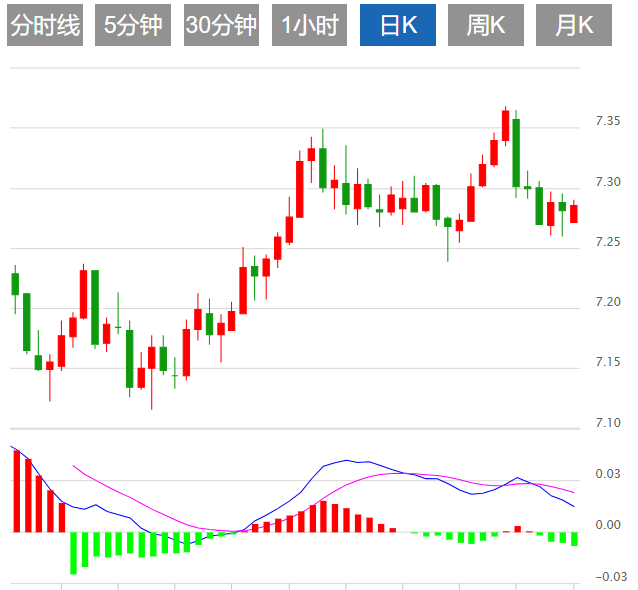Click the tallest red MACD bar at far left
The width and height of the screenshot is (638, 590).
point(17,491)
